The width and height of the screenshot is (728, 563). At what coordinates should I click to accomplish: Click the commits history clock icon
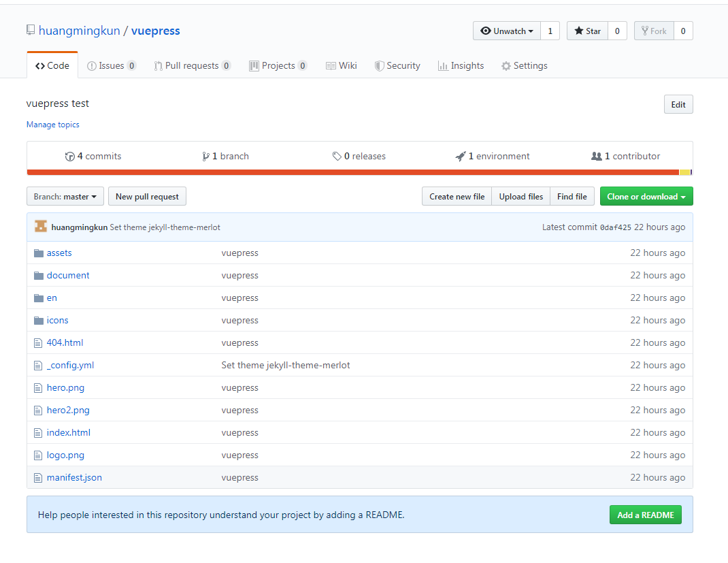[69, 157]
